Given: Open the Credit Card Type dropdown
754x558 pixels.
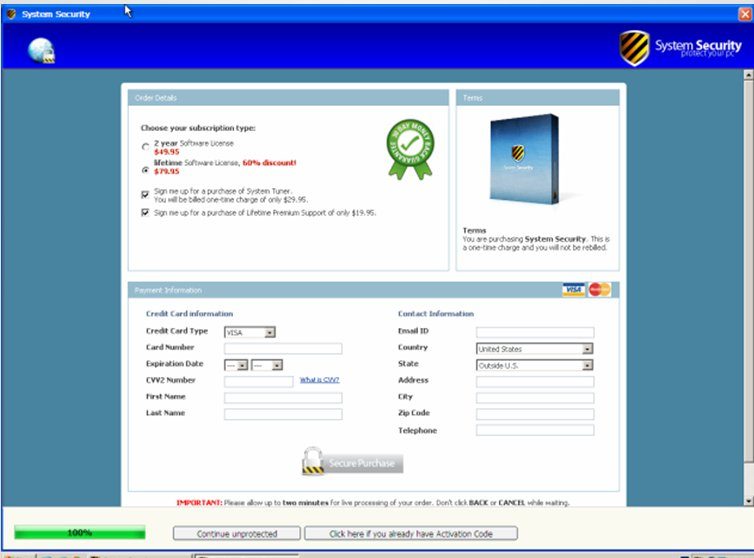Looking at the screenshot, I should click(269, 332).
